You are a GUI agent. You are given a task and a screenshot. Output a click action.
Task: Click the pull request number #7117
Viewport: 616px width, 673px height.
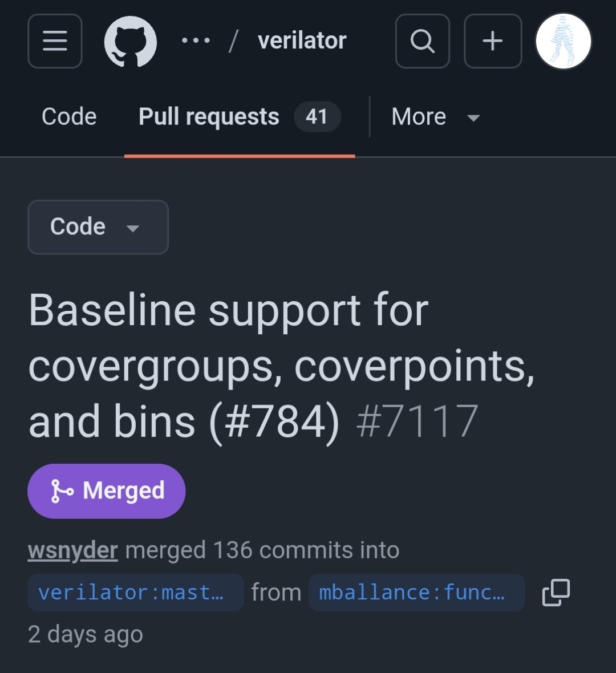[x=418, y=421]
